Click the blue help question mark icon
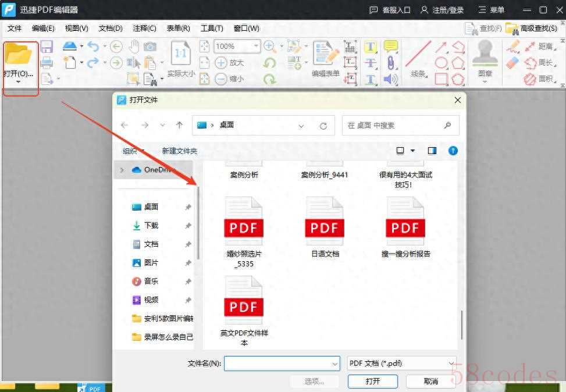This screenshot has height=392, width=566. pos(453,151)
